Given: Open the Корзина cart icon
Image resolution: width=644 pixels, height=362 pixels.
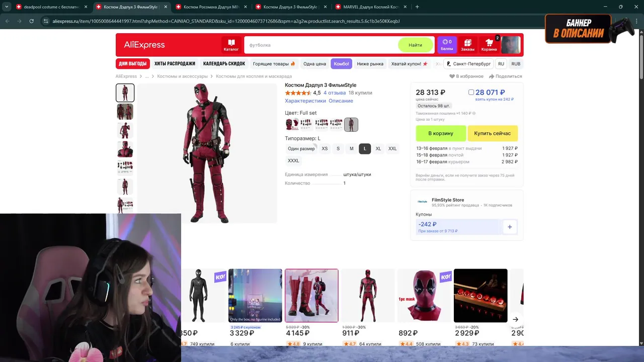Looking at the screenshot, I should (x=489, y=45).
